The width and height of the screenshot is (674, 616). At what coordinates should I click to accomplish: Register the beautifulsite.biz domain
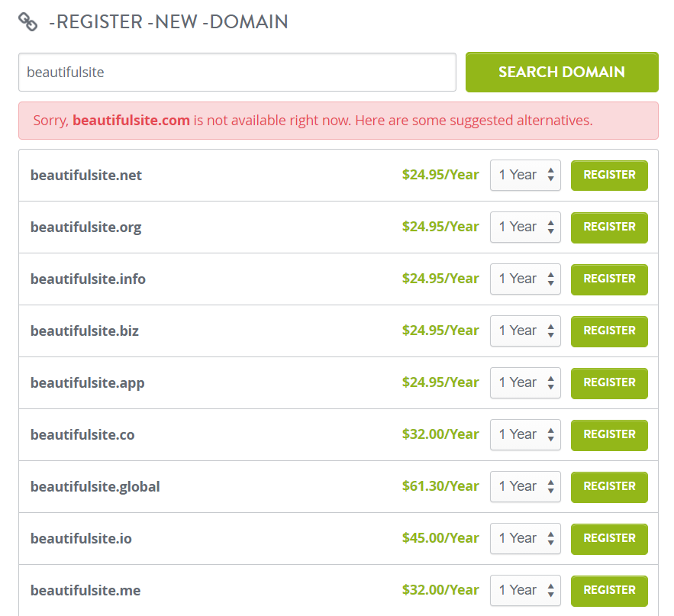tap(609, 331)
